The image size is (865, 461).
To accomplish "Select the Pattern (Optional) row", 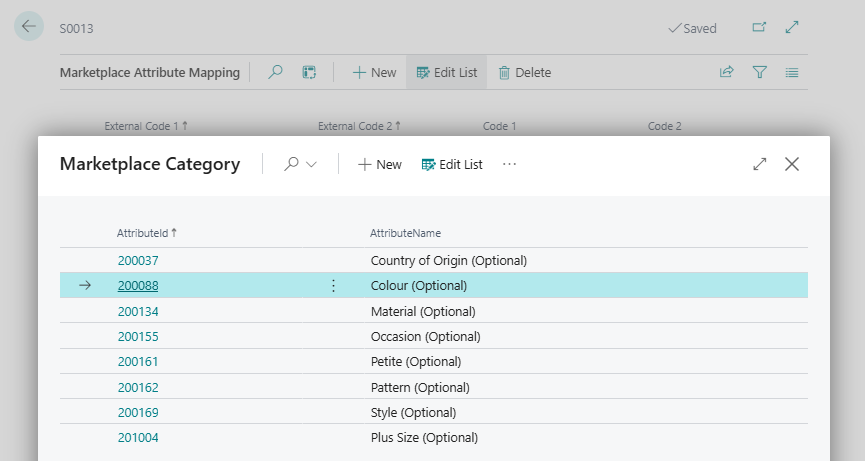I will tap(420, 387).
